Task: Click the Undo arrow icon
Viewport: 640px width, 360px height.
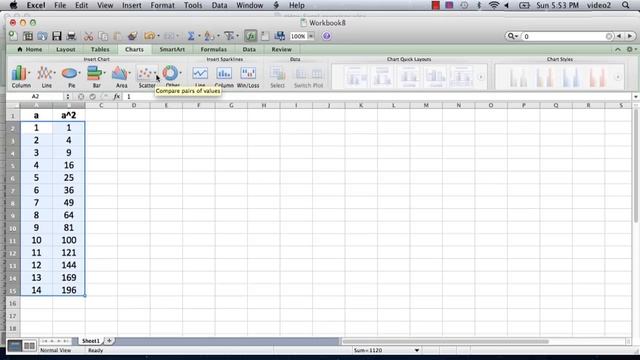Action: point(149,36)
